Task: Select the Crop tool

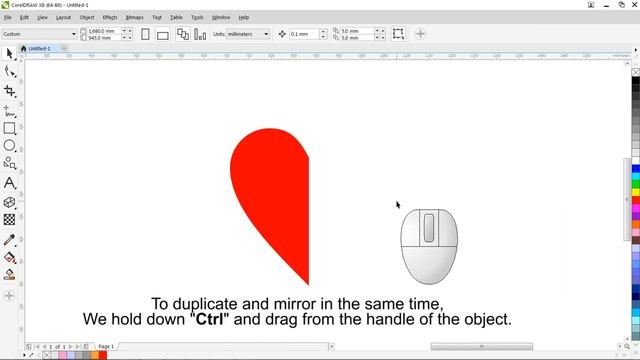Action: coord(9,91)
